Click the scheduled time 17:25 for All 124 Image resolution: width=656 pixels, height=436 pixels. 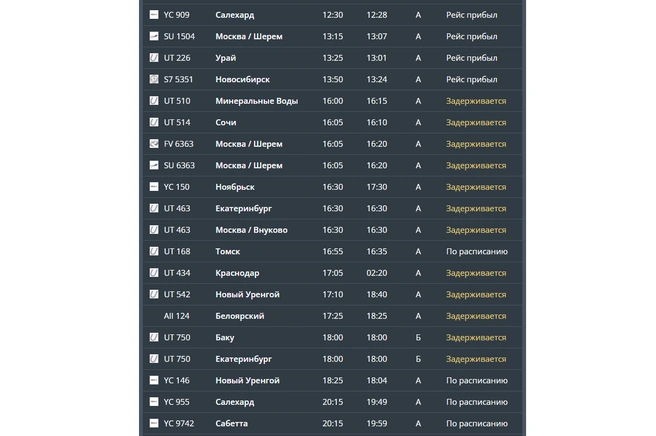[x=333, y=316]
